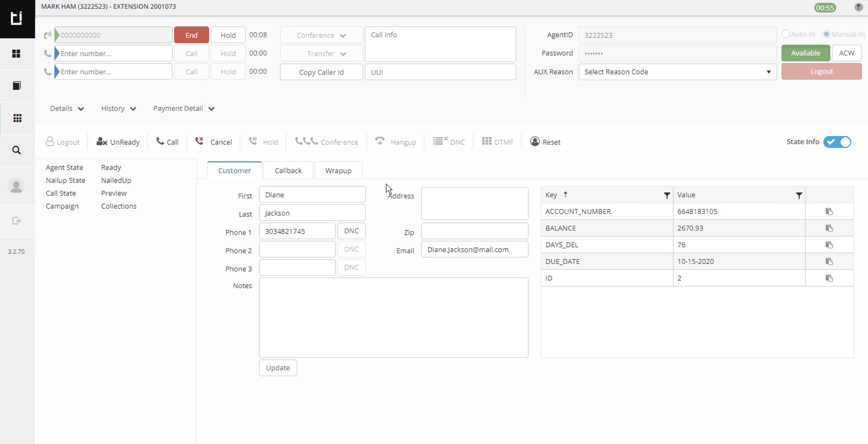This screenshot has width=868, height=444.
Task: Click the Reset toolbar button
Action: pyautogui.click(x=545, y=142)
